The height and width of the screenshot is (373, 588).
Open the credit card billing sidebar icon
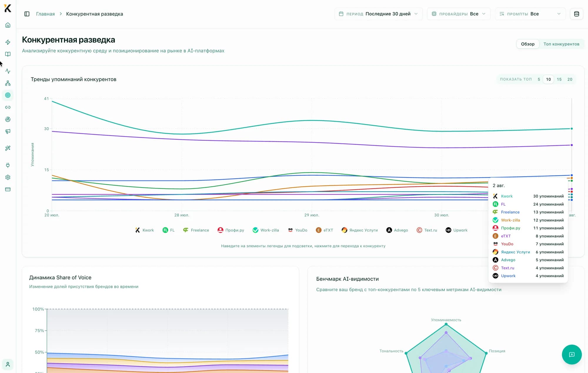(8, 189)
